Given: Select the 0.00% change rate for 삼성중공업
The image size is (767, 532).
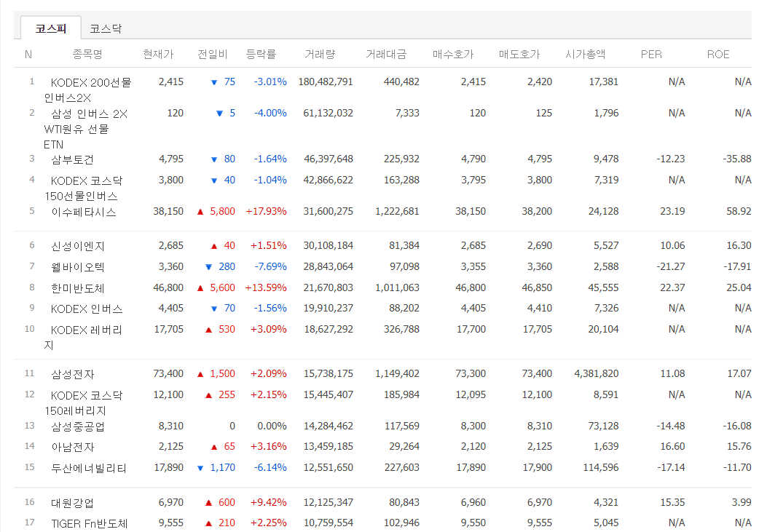Looking at the screenshot, I should tap(272, 426).
